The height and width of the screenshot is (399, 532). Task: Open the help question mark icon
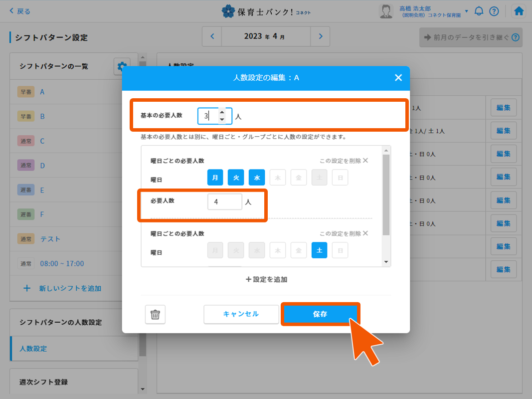coord(494,11)
